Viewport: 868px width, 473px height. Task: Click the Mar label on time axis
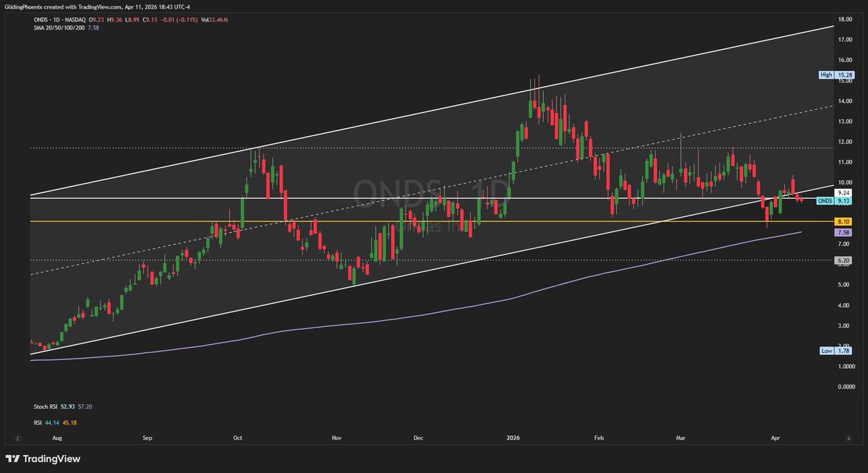coord(680,438)
